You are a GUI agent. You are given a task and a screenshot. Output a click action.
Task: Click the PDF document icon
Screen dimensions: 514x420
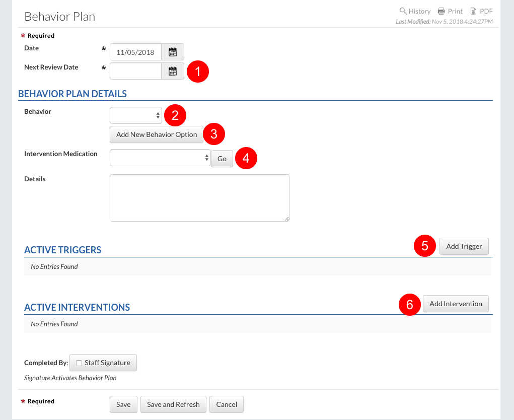[473, 11]
